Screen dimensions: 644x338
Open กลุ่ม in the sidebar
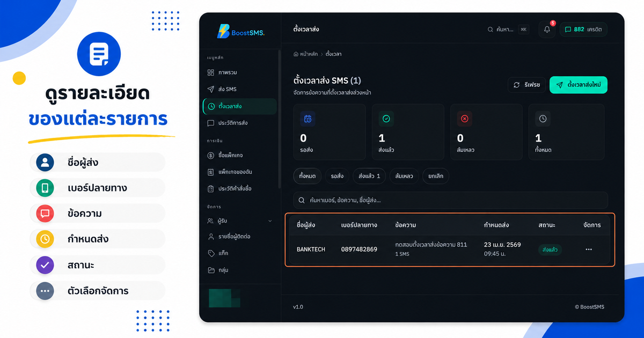239,270
